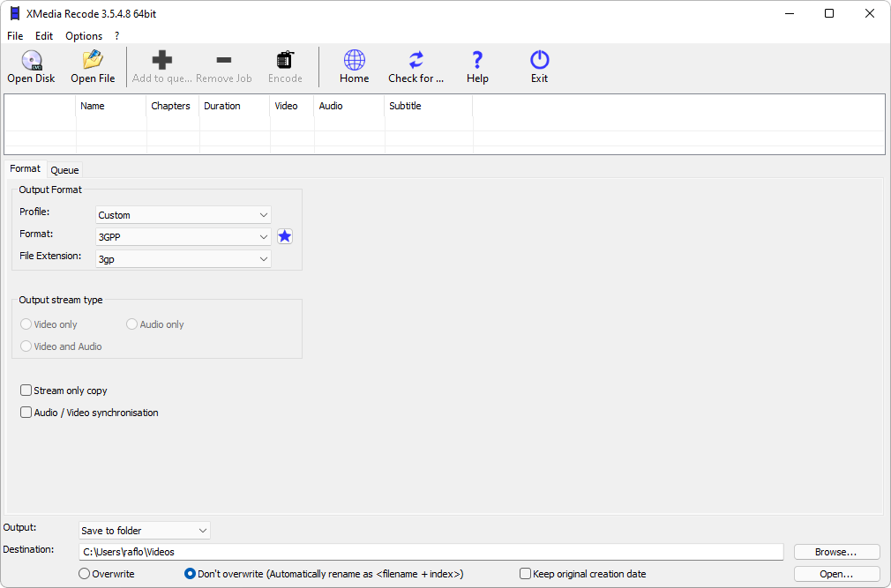Click the Open... button
This screenshot has width=891, height=588.
836,574
